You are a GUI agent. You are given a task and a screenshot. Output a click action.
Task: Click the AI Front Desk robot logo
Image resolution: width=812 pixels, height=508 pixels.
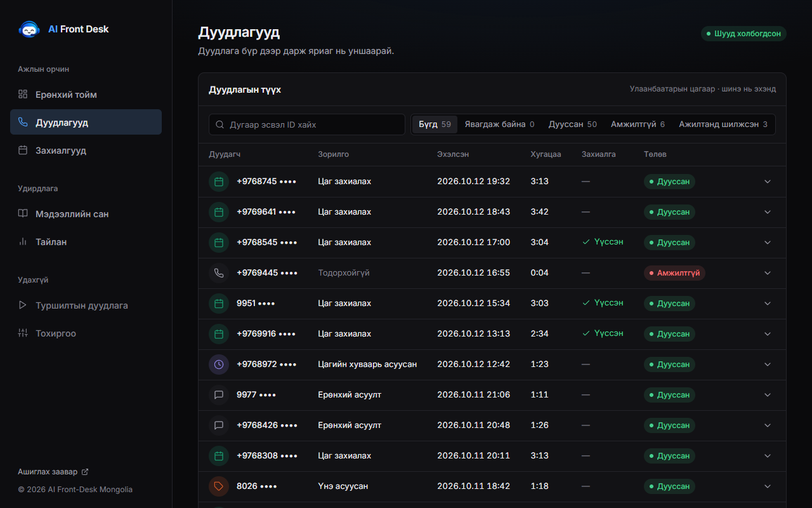tap(29, 29)
